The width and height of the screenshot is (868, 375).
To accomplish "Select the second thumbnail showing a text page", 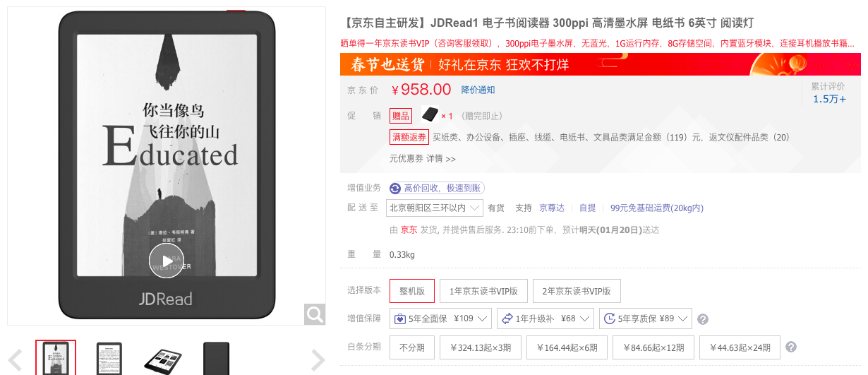I will 109,357.
